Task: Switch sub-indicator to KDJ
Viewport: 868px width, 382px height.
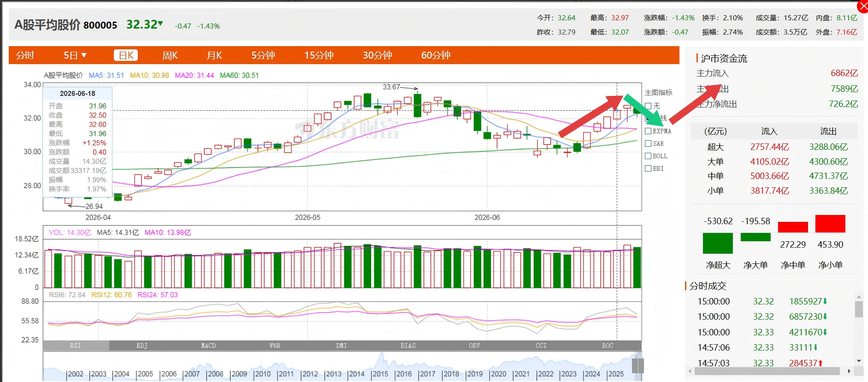Action: 142,346
